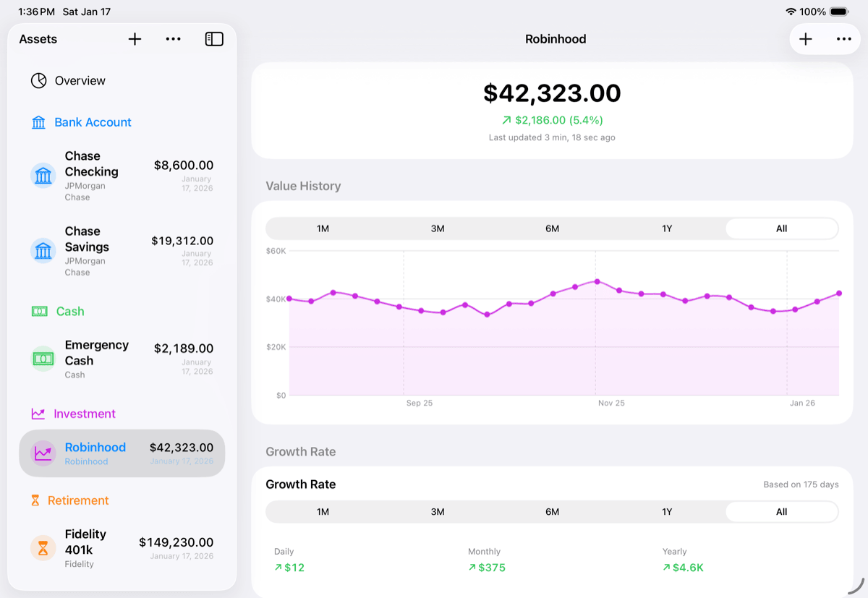Open the Assets sidebar ellipsis menu
The height and width of the screenshot is (598, 868).
click(x=174, y=39)
